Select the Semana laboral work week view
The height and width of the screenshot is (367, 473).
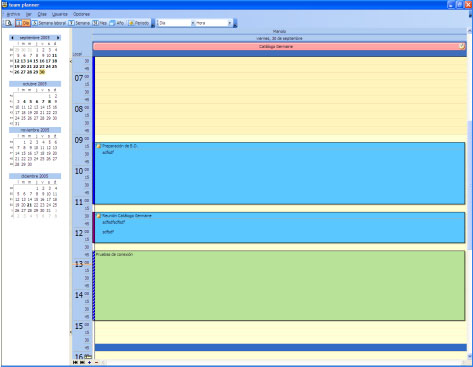coord(49,23)
